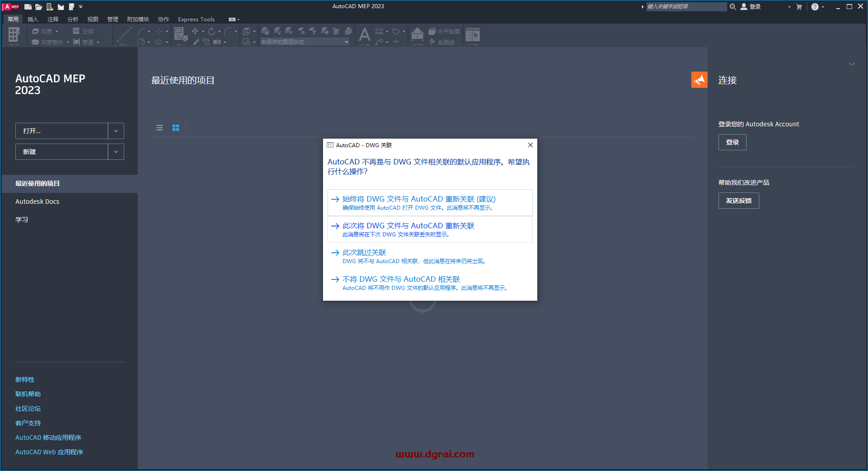Open AutoCAD 移动应用程序 link
The image size is (868, 471).
[x=48, y=437]
